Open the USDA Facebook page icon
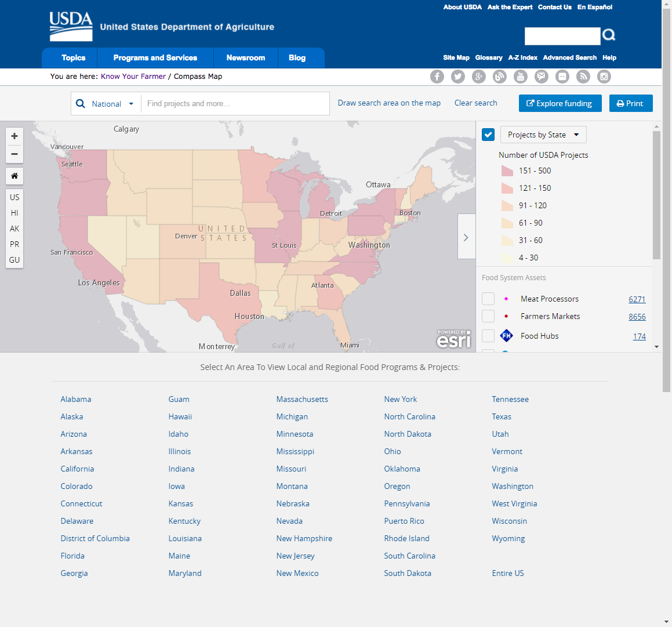Image resolution: width=672 pixels, height=627 pixels. point(437,77)
